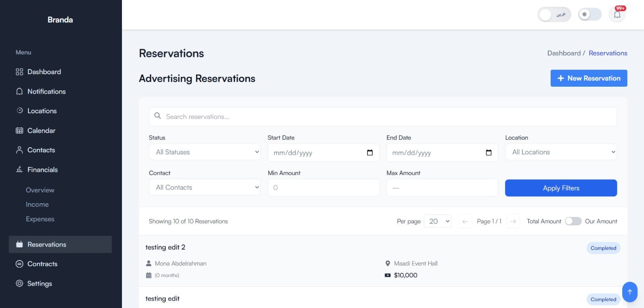Click the Search reservations input field
Image resolution: width=644 pixels, height=308 pixels.
[x=383, y=117]
